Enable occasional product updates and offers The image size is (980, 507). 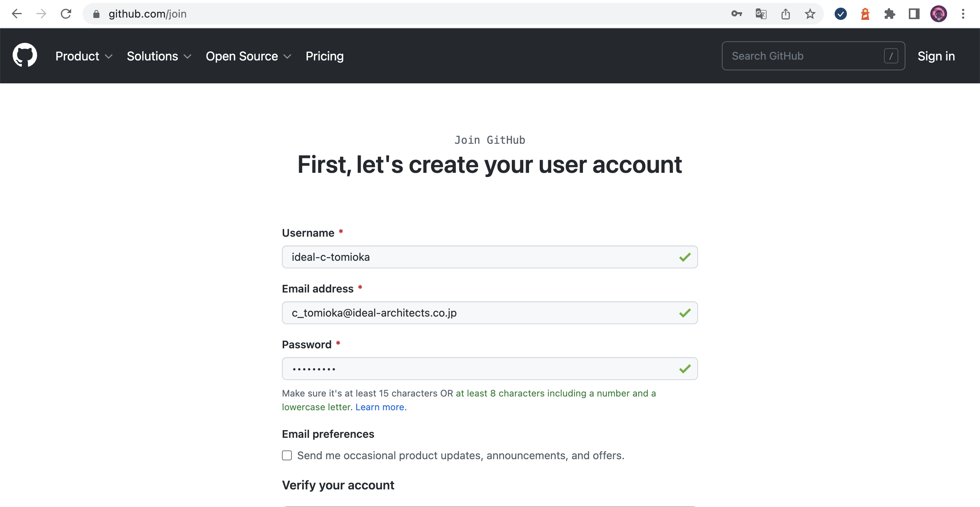287,455
